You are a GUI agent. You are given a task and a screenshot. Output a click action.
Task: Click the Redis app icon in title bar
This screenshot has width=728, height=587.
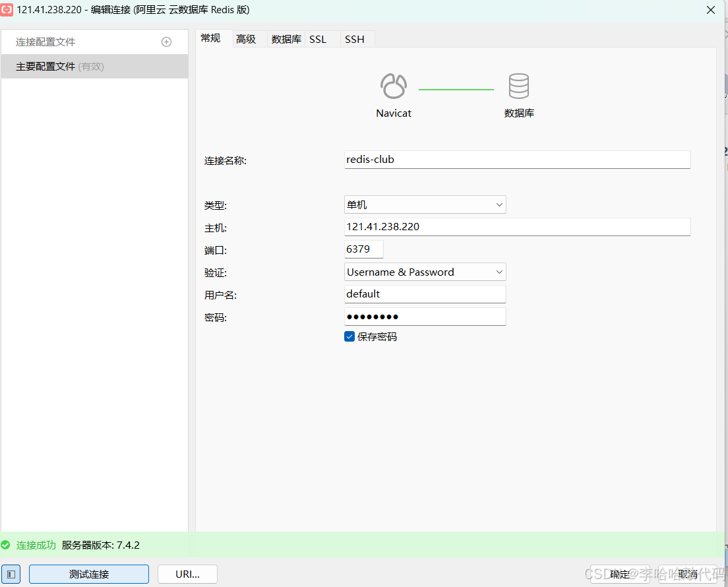[7, 9]
